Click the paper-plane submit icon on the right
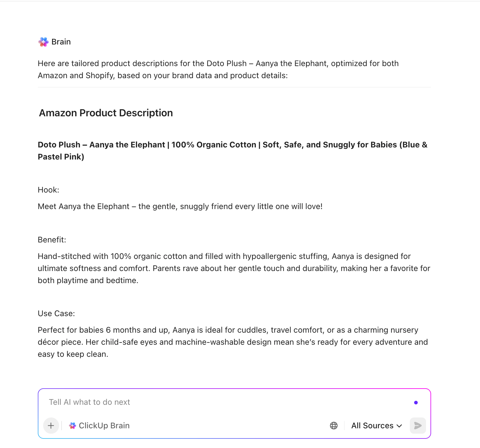This screenshot has width=480, height=448. [417, 425]
